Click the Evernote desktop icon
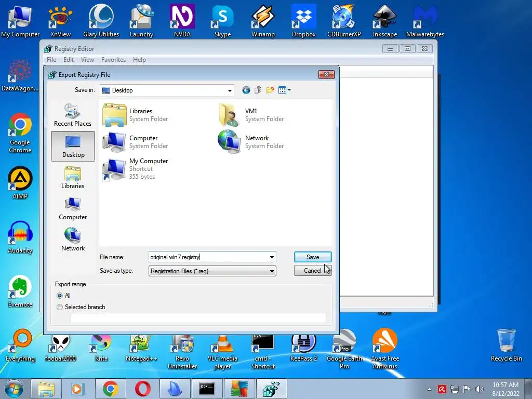 point(20,291)
